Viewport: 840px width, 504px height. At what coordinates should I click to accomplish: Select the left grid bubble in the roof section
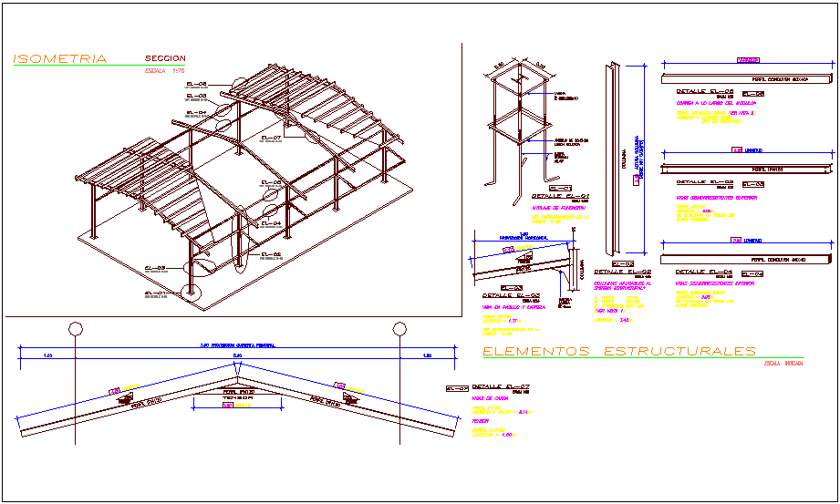[76, 328]
